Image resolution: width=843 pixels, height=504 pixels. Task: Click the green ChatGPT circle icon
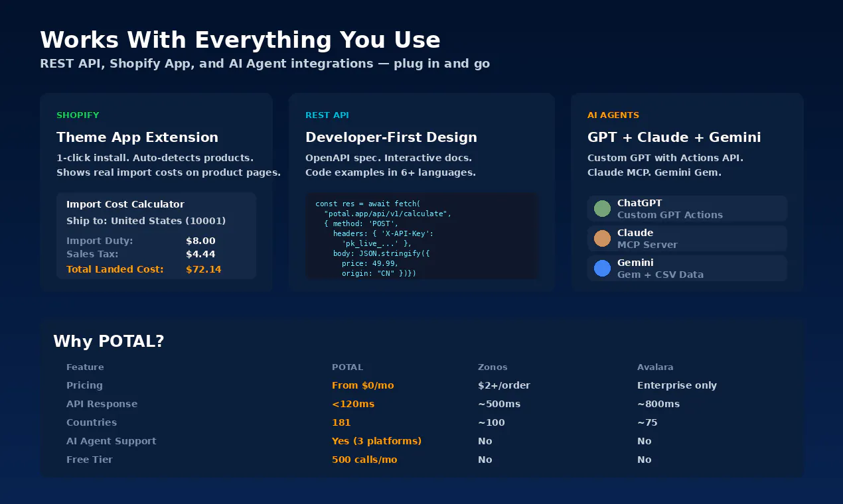pos(602,209)
